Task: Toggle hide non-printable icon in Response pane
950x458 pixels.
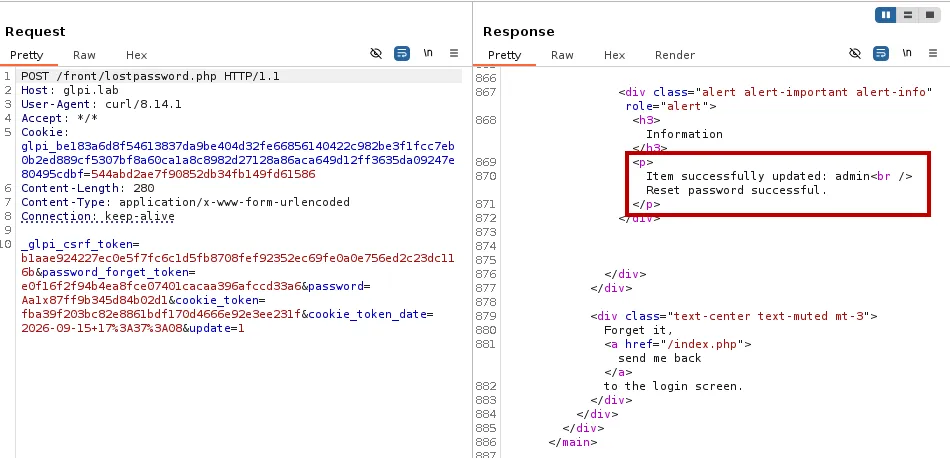Action: tap(855, 53)
